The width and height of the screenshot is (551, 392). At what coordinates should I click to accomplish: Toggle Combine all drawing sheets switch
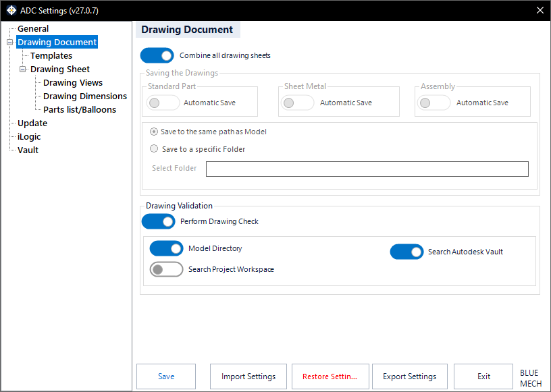coord(157,55)
